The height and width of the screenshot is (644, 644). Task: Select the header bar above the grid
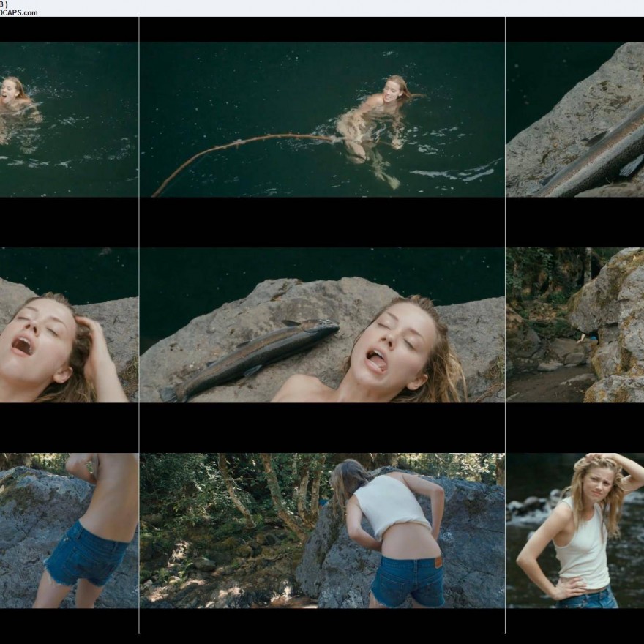[322, 9]
